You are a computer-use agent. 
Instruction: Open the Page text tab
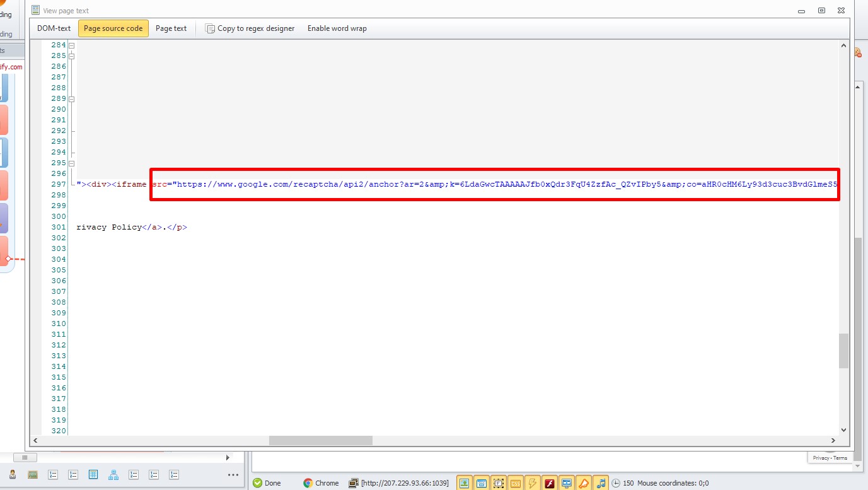coord(171,28)
